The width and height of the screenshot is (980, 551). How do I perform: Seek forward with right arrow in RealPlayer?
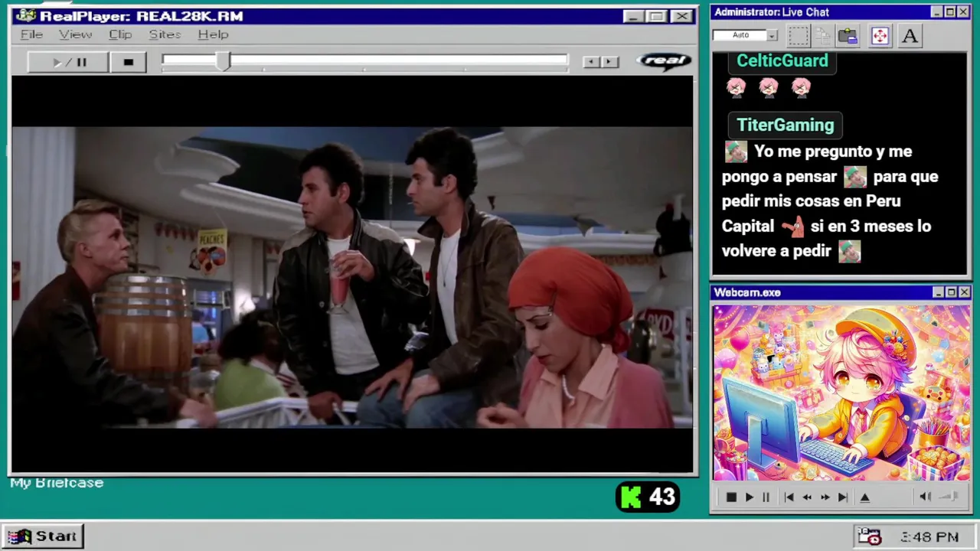pos(609,62)
